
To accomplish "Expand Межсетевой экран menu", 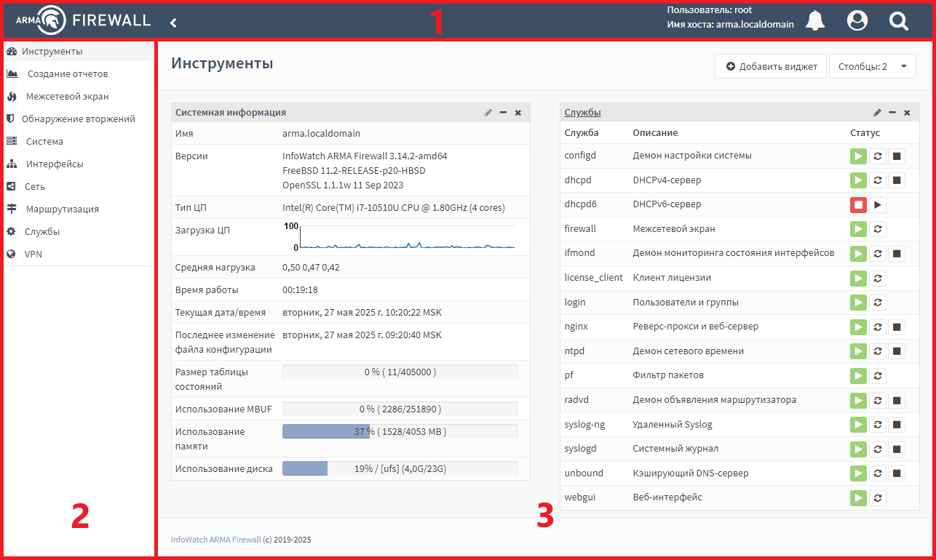I will [79, 97].
